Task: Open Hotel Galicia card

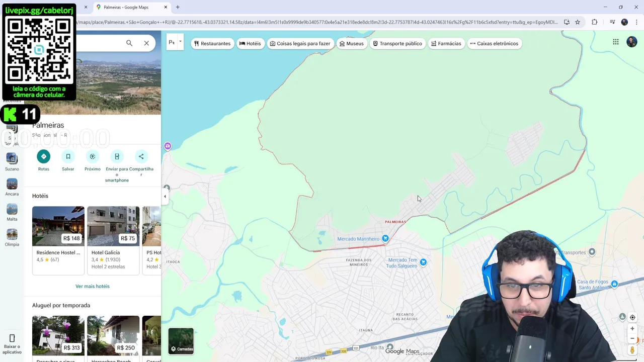Action: 113,240
